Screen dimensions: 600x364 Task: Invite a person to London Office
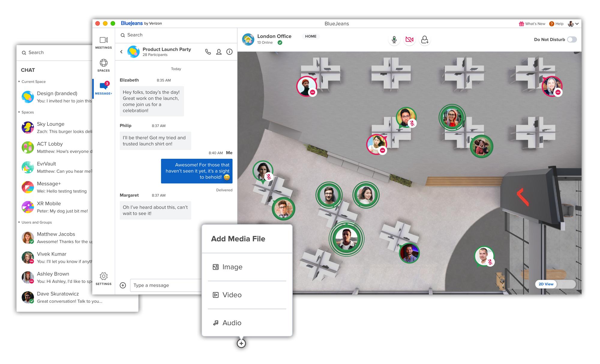coord(425,40)
